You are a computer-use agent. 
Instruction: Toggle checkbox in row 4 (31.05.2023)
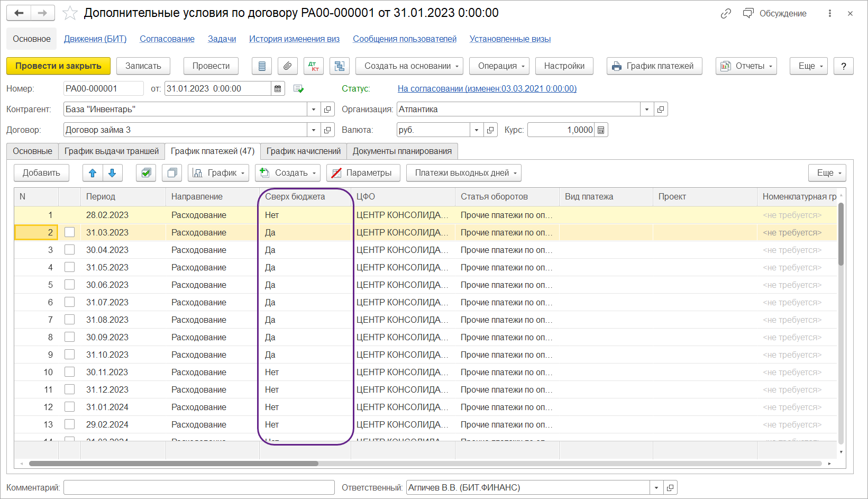(69, 267)
